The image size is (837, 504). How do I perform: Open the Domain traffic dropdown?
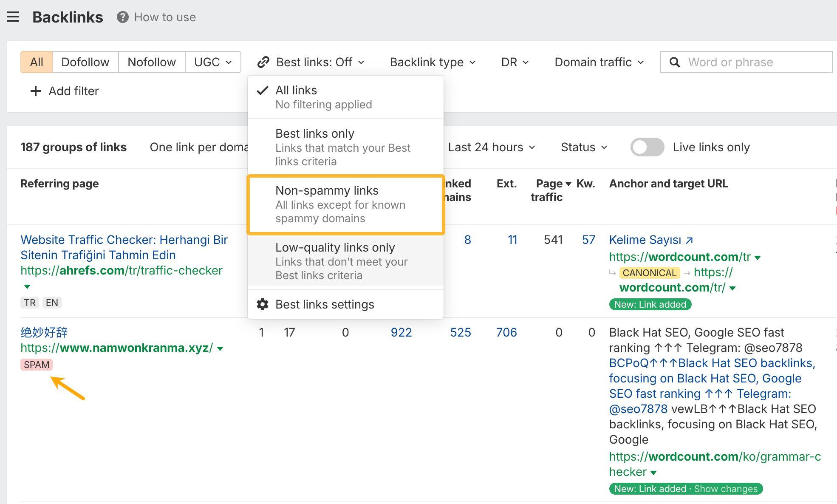(599, 62)
